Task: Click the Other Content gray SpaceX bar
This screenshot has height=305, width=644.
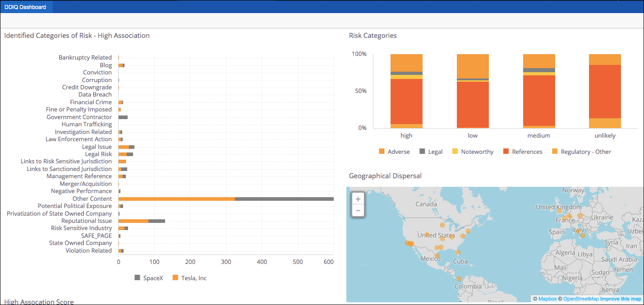Action: (x=284, y=199)
